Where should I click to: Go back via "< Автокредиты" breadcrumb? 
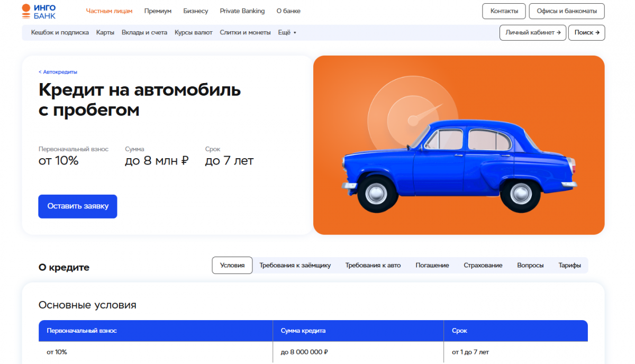58,72
